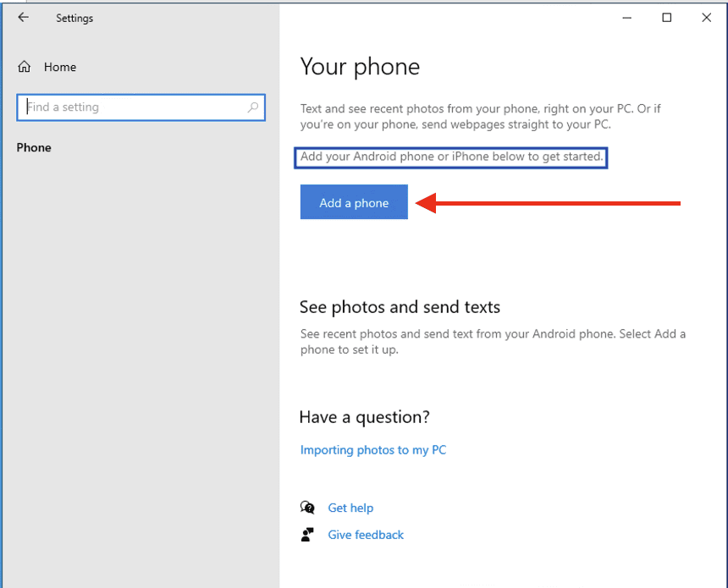728x588 pixels.
Task: Go back with the Settings back arrow
Action: coord(23,18)
